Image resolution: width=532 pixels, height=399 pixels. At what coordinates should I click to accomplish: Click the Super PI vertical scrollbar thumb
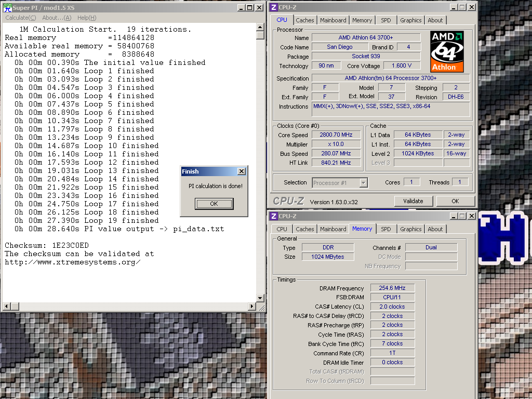coord(260,35)
